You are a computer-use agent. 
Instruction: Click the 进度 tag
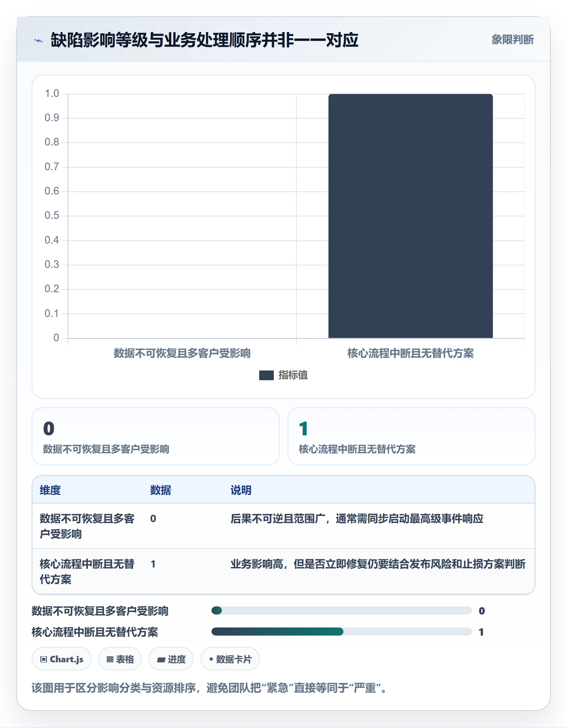click(x=171, y=659)
